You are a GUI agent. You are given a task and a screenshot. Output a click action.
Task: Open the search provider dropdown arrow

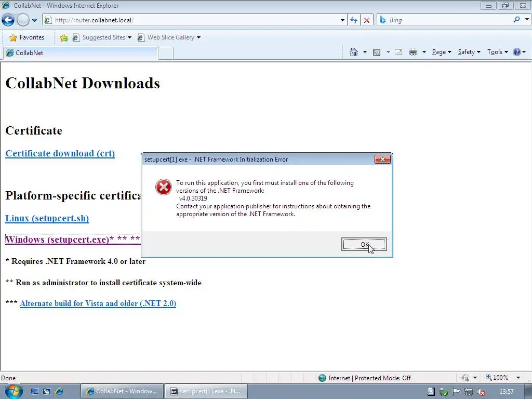coord(527,20)
